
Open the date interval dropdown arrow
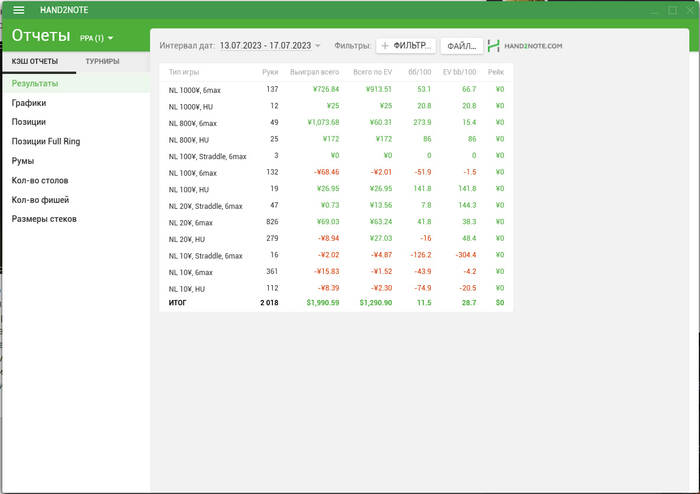coord(317,46)
